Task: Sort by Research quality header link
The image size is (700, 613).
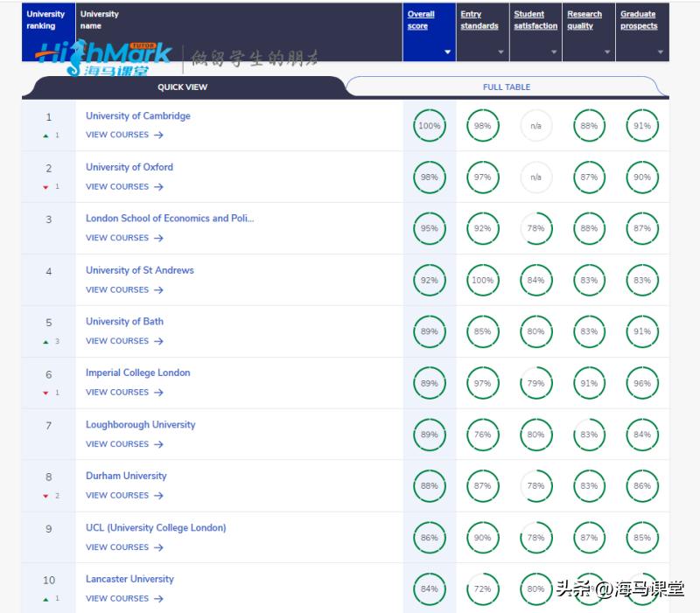Action: click(584, 20)
